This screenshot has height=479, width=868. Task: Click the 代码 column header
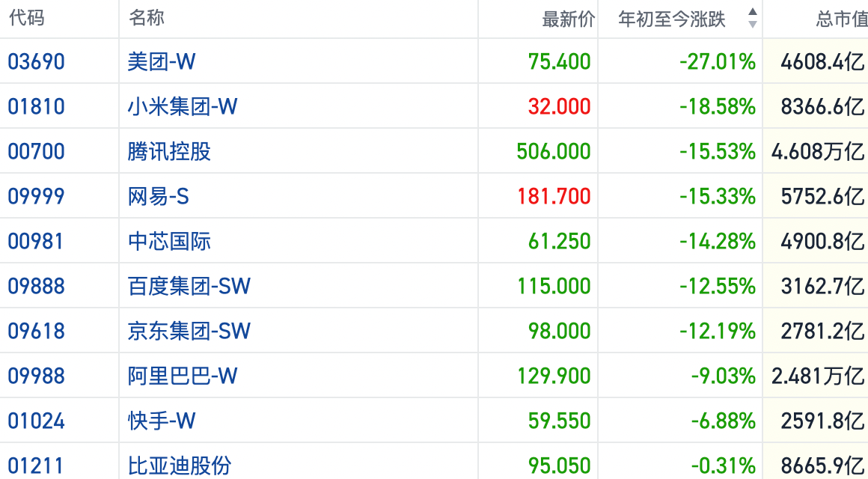(27, 19)
